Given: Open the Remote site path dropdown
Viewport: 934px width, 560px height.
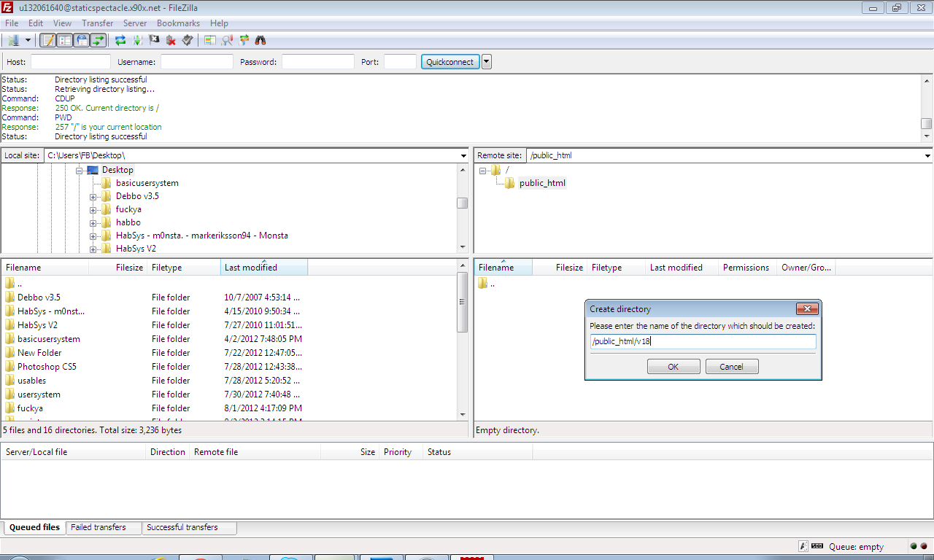Looking at the screenshot, I should (x=927, y=156).
